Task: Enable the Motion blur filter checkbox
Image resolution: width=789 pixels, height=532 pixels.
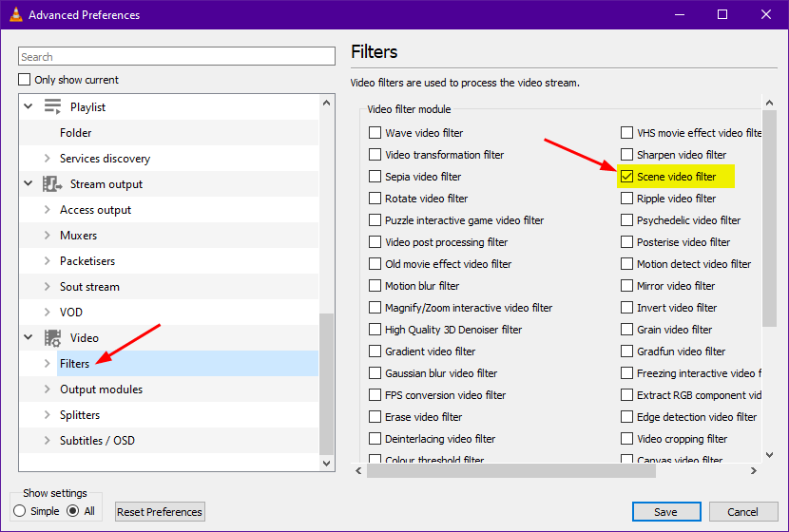Action: (x=375, y=286)
